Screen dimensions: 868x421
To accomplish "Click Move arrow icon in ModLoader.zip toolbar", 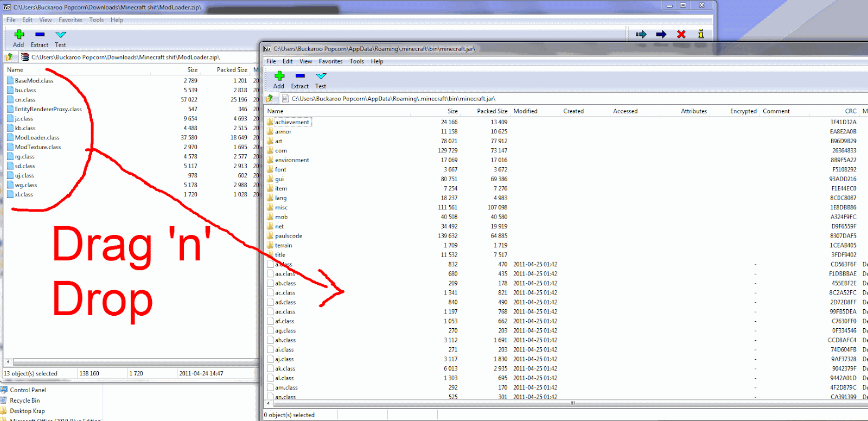I will coord(661,34).
